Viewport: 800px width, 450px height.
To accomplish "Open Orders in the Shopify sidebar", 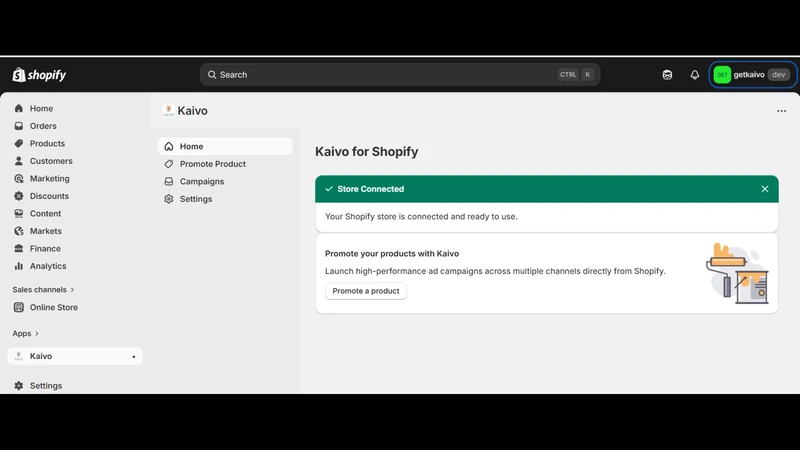I will [x=43, y=126].
